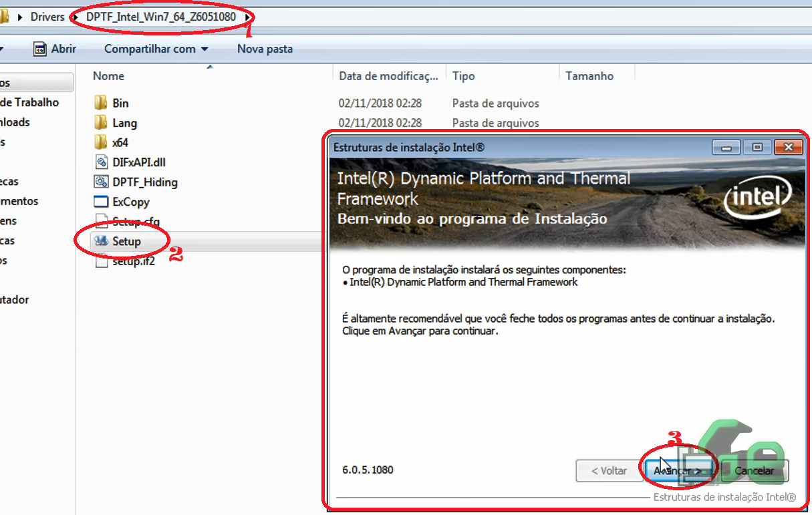Click Cancelar in the Intel installer
The height and width of the screenshot is (515, 812).
[x=755, y=470]
